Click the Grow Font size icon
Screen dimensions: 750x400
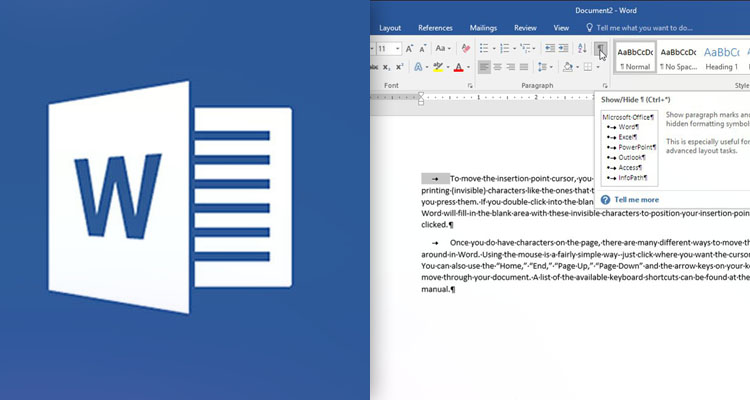[x=409, y=48]
